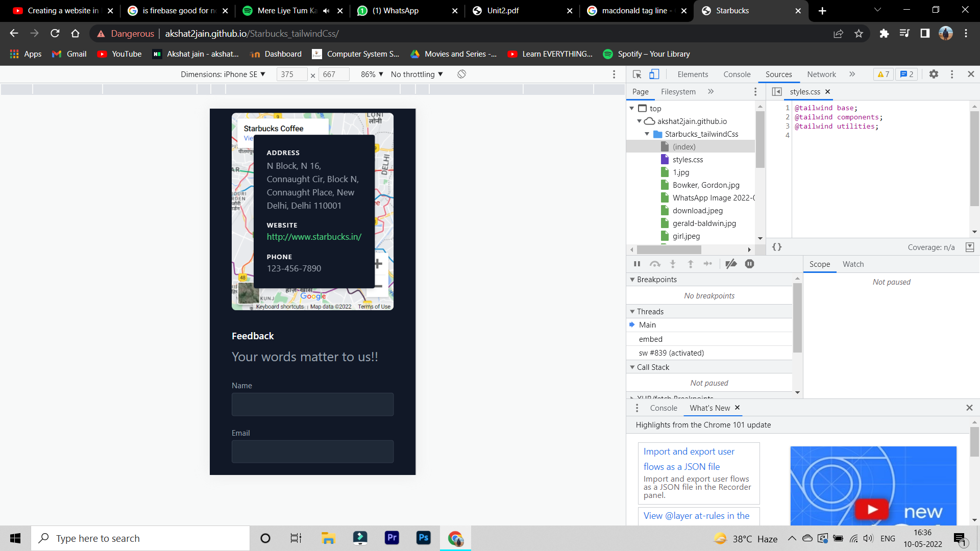Collapse the Starbucks_tailwindCss folder

648,134
